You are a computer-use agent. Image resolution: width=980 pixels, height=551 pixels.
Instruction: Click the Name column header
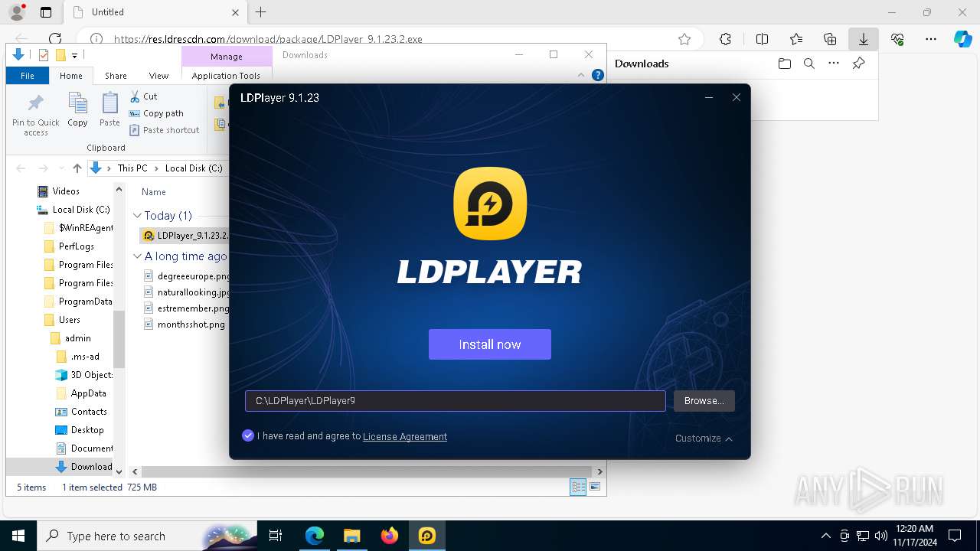click(x=154, y=192)
